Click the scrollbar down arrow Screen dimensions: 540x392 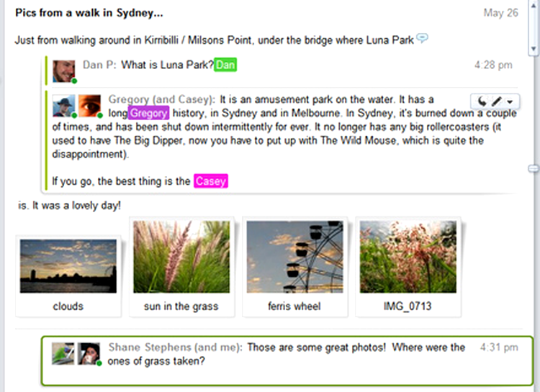[x=533, y=49]
